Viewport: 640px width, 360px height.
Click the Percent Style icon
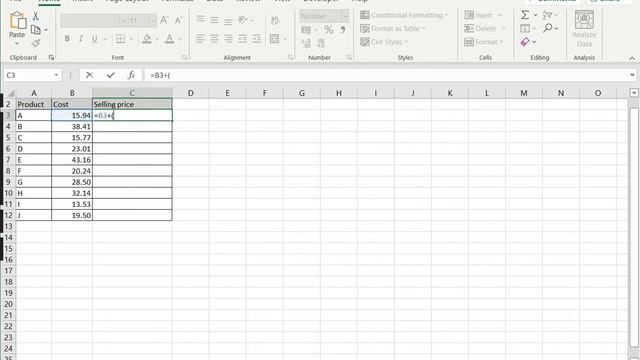point(329,30)
